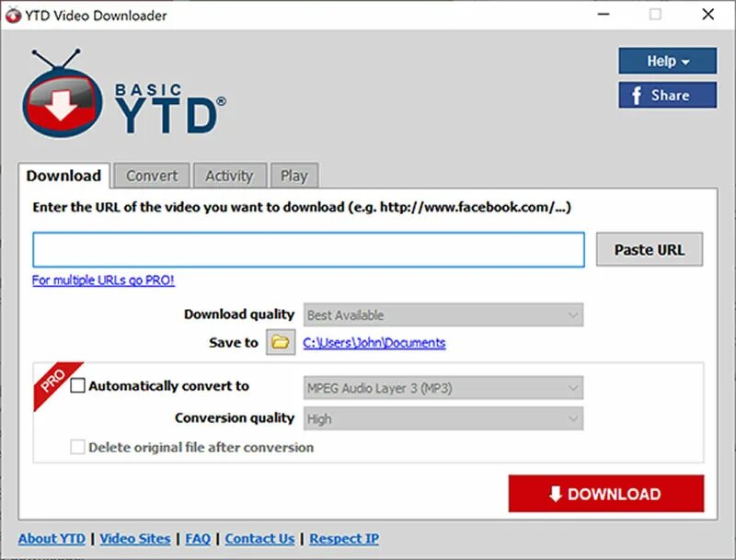The height and width of the screenshot is (560, 736).
Task: Switch to the Convert tab
Action: 152,176
